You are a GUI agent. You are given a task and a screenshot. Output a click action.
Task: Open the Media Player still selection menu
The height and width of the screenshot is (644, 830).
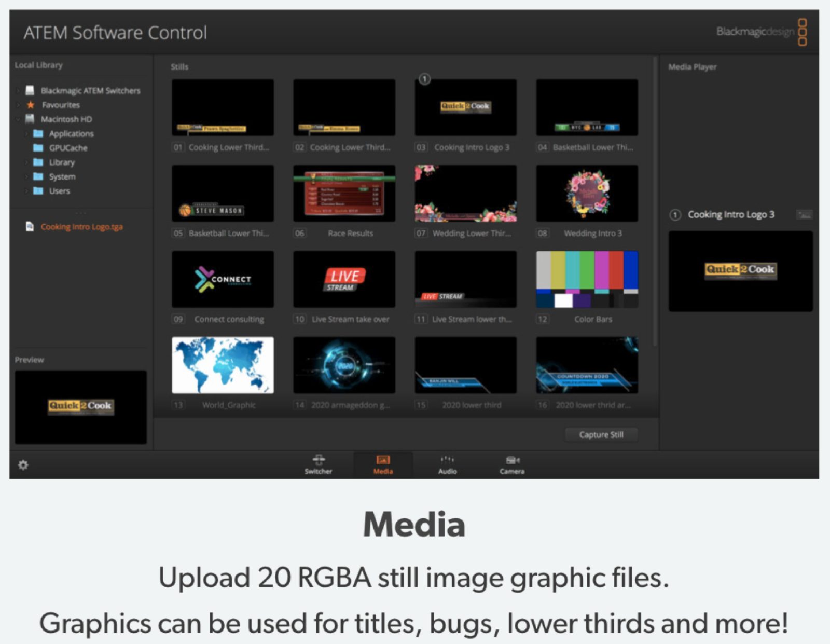804,215
